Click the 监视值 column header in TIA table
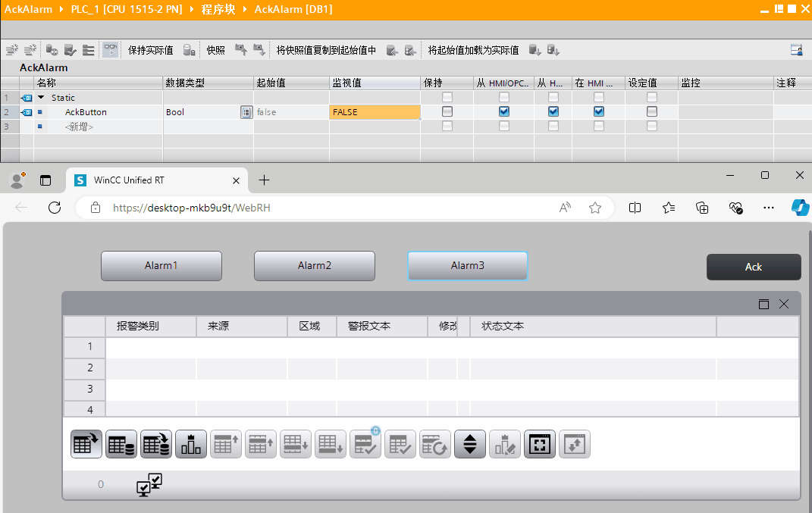Screen dimensions: 812x513 pyautogui.click(x=375, y=83)
